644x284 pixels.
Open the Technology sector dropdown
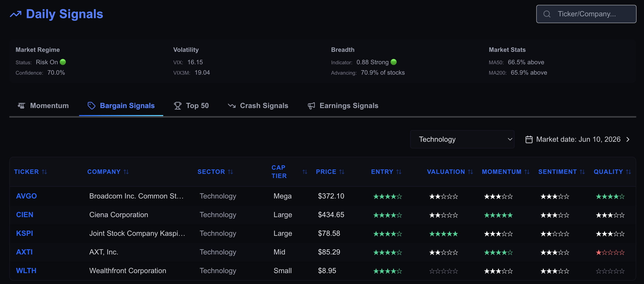(x=462, y=139)
